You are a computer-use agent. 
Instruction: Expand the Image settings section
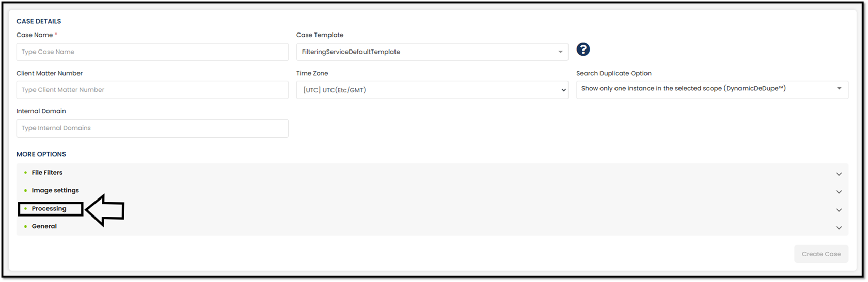point(55,190)
